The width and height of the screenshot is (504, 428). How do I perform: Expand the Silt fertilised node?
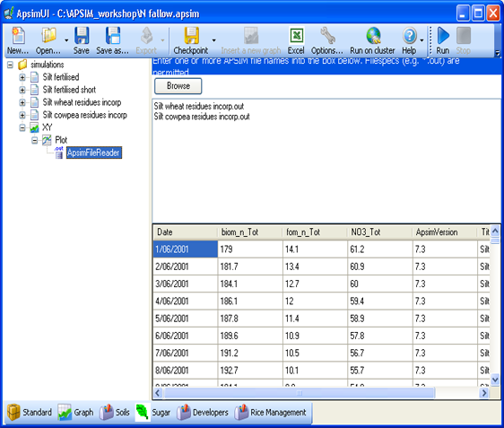22,77
